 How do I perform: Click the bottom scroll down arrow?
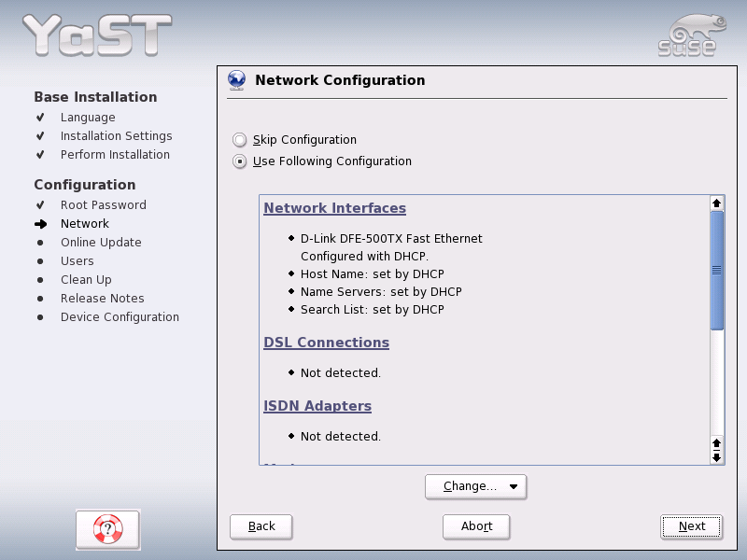click(x=716, y=457)
